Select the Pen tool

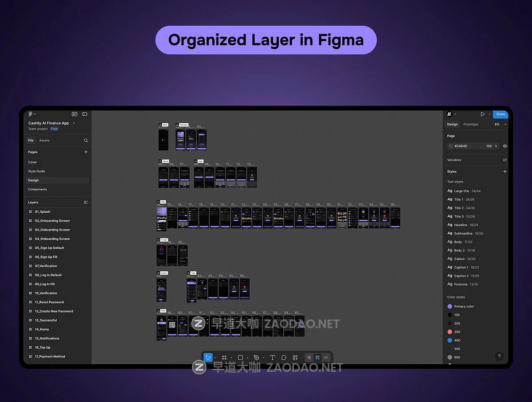pyautogui.click(x=256, y=358)
